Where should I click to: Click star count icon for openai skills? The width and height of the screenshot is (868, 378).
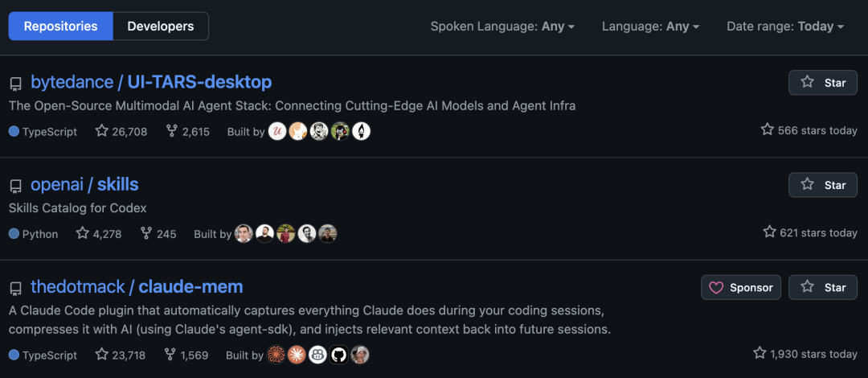[x=83, y=233]
